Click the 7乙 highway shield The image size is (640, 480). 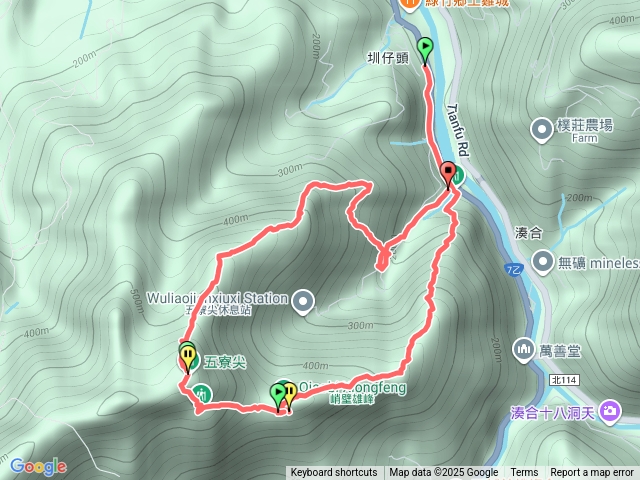(x=514, y=269)
